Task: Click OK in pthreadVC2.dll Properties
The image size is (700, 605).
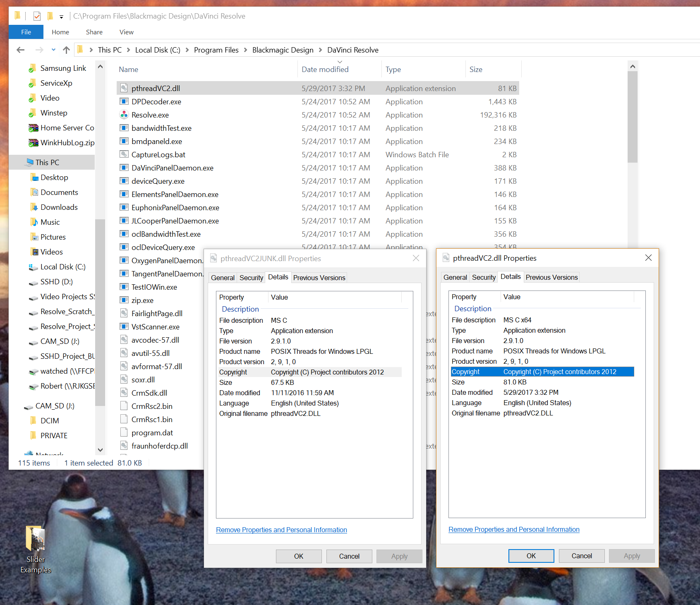Action: tap(531, 556)
